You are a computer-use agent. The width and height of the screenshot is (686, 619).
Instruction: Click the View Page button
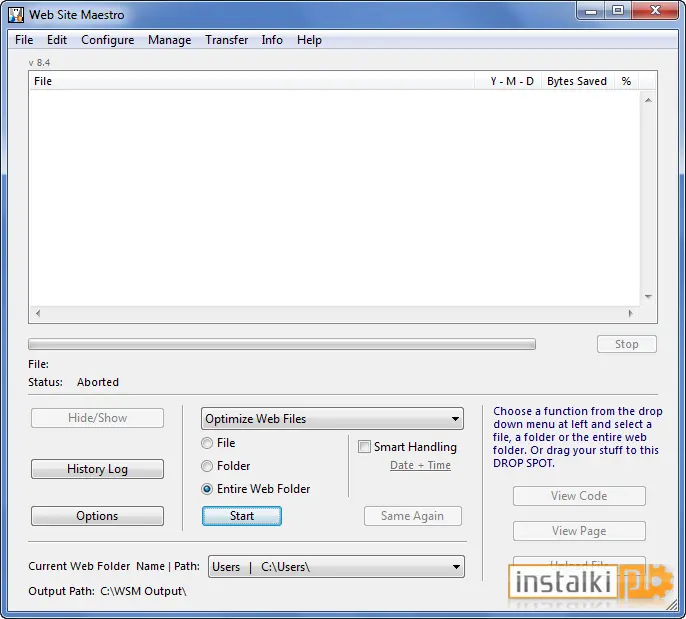click(x=579, y=531)
